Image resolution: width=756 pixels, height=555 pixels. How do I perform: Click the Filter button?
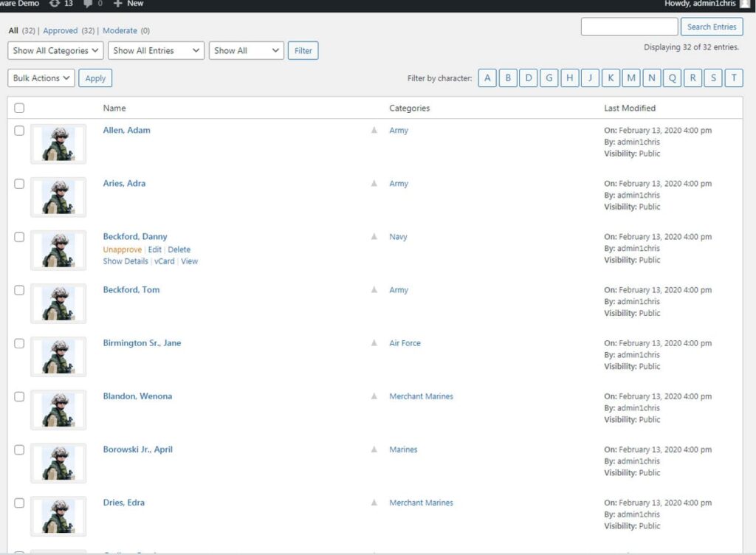303,50
